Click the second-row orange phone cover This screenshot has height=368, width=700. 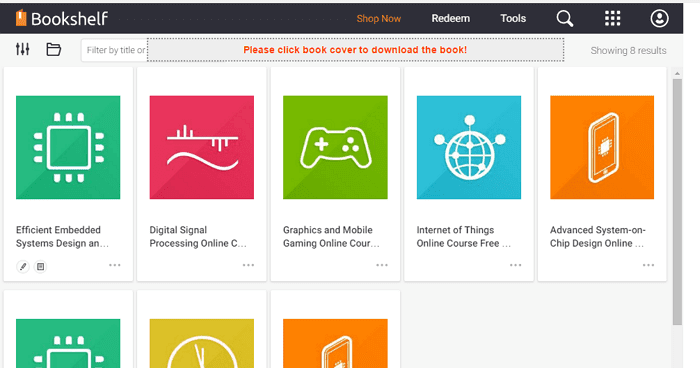click(335, 343)
